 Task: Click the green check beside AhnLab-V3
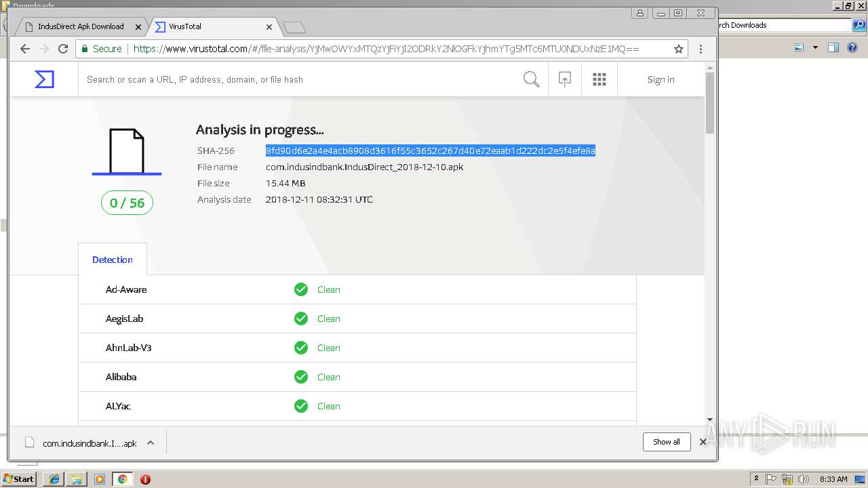[x=301, y=348]
